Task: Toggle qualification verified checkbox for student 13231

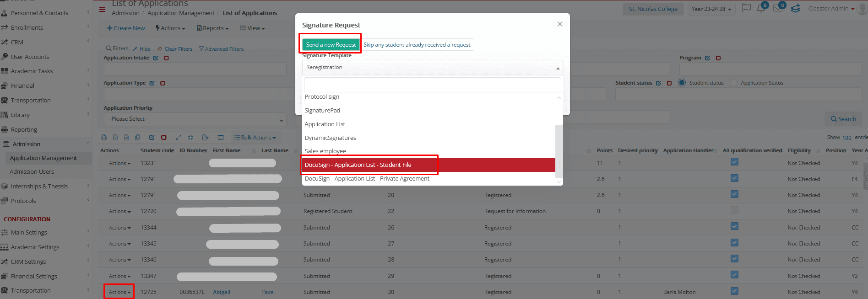Action: click(x=734, y=162)
